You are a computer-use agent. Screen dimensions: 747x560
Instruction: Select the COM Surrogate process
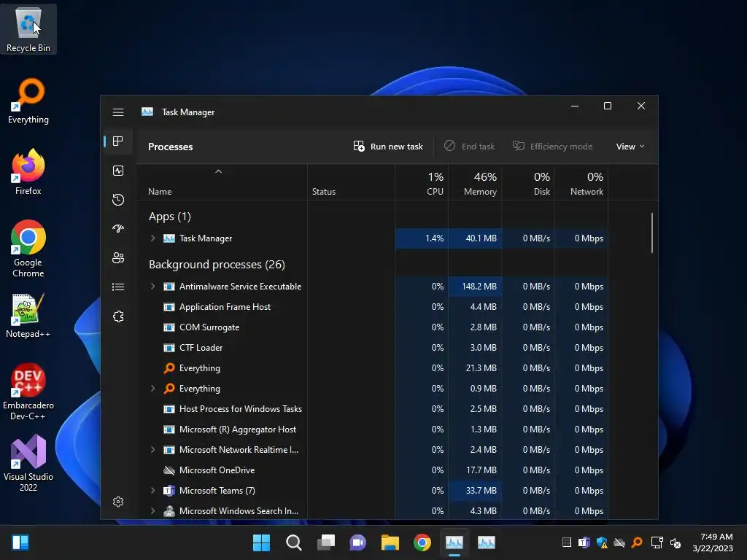(372, 327)
